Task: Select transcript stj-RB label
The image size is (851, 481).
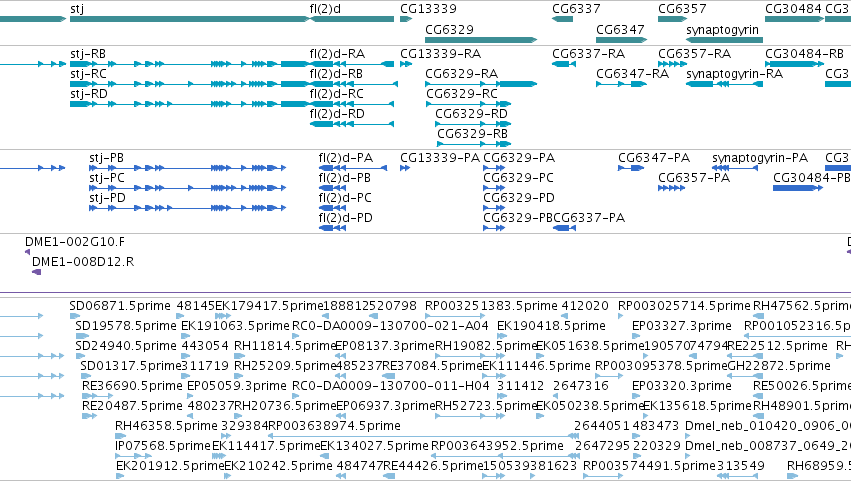Action: 88,54
